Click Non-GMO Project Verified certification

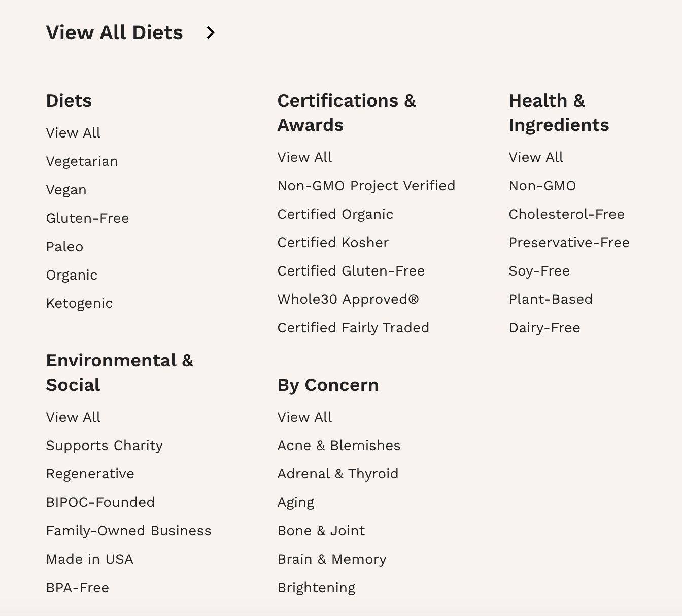point(366,186)
